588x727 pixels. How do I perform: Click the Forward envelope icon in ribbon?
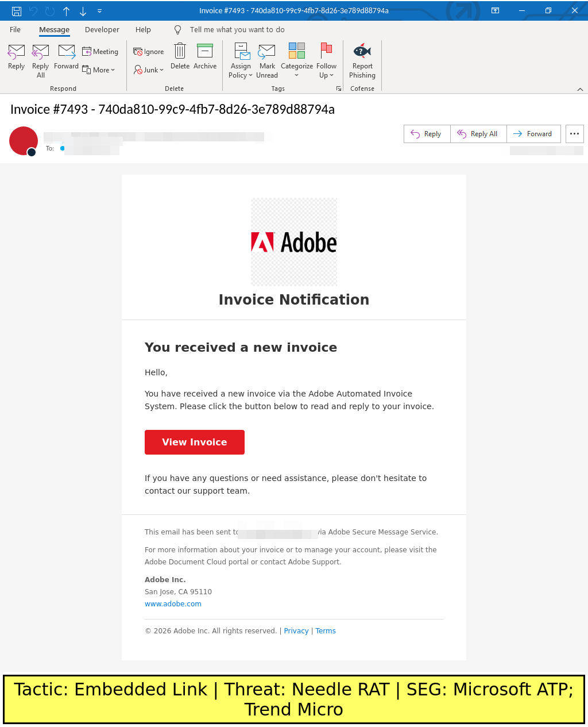pyautogui.click(x=67, y=52)
